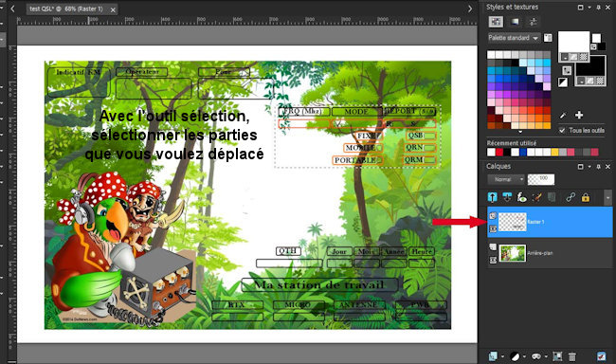Screen dimensions: 616x364
Task: Click the new mask layer icon
Action: click(515, 356)
